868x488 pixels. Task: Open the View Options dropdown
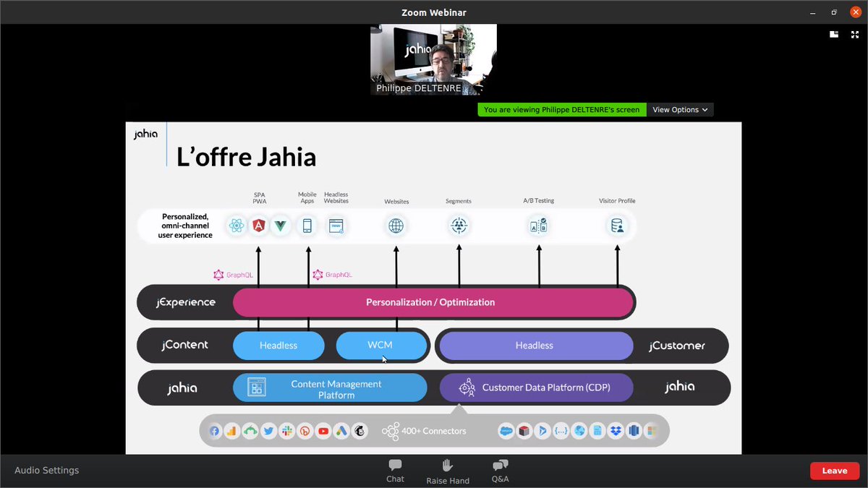pos(680,110)
